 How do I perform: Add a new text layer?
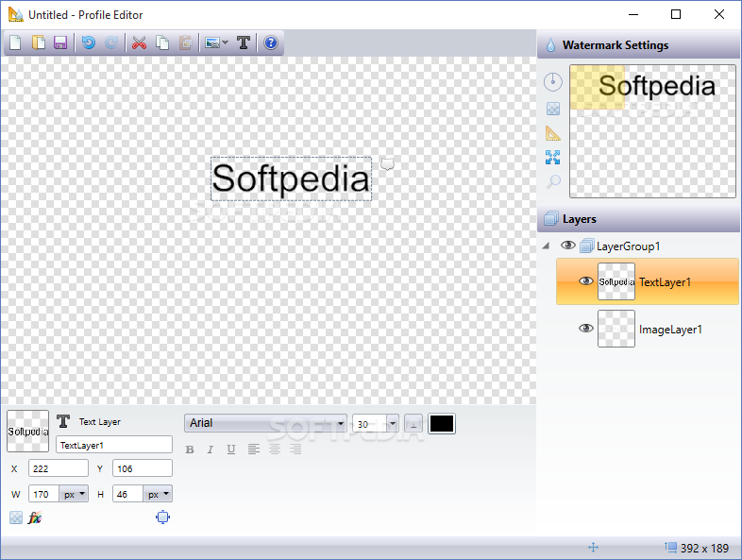pos(244,43)
